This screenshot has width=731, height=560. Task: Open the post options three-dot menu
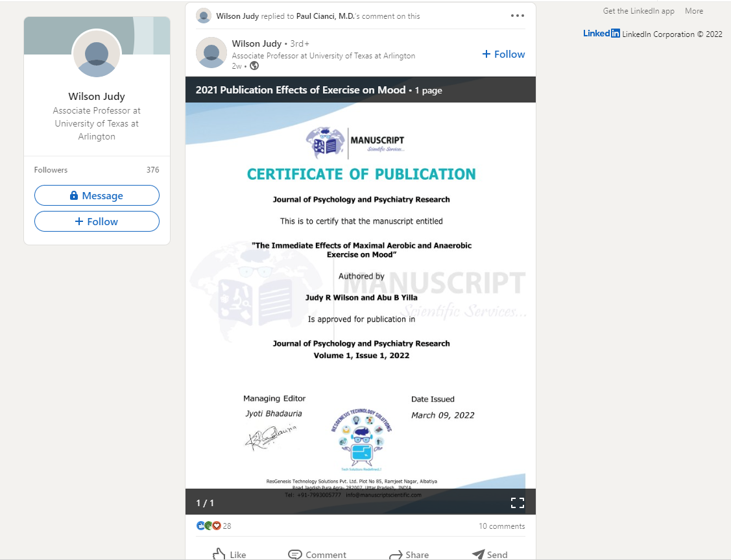click(x=518, y=16)
